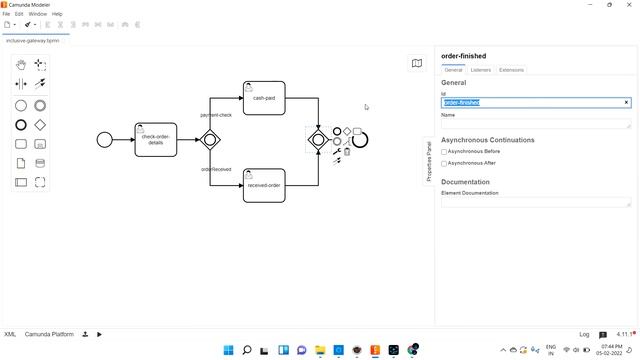Click the Name input field

[x=536, y=124]
